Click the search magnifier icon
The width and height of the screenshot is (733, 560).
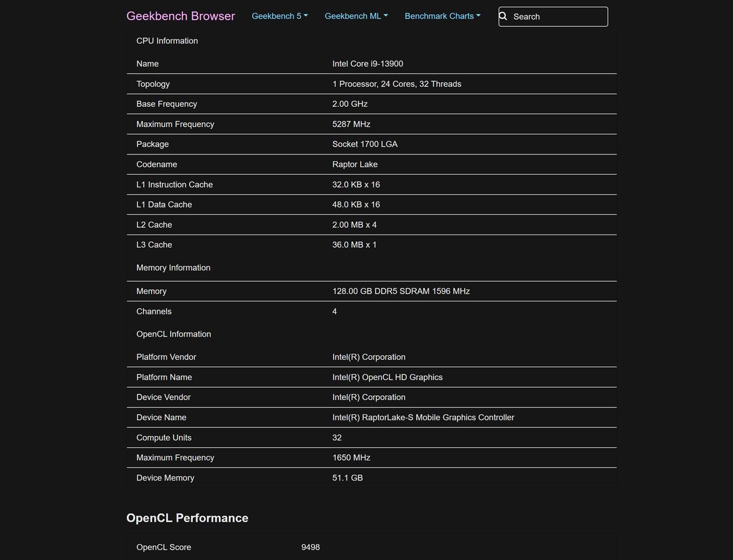point(503,16)
